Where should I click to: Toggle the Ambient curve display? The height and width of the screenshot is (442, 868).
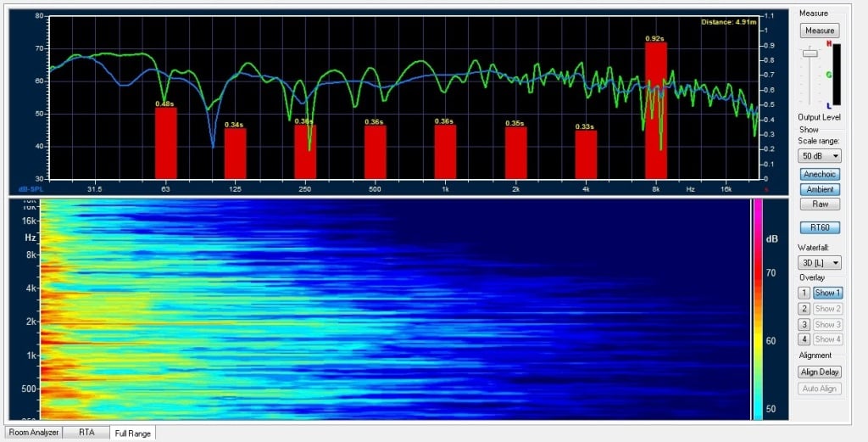coord(820,189)
